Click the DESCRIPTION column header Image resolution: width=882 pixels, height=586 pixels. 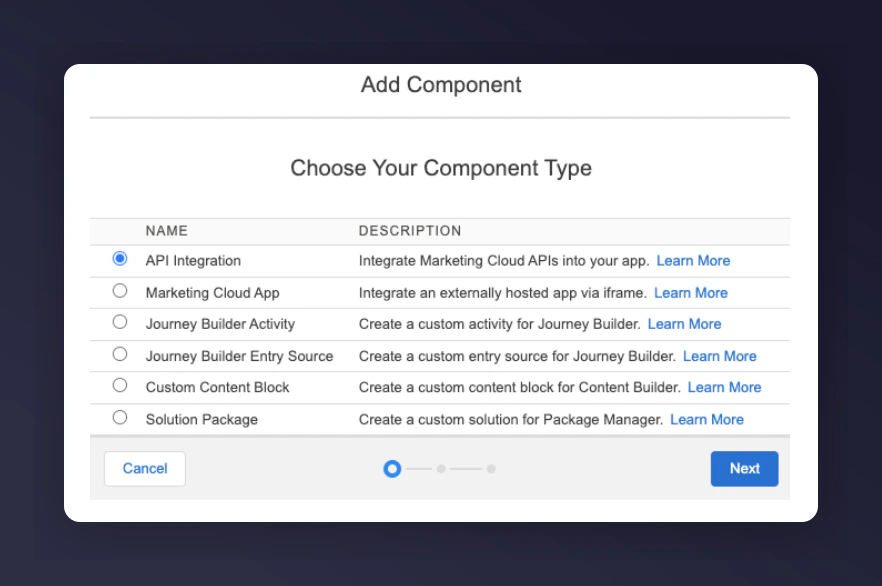[410, 231]
